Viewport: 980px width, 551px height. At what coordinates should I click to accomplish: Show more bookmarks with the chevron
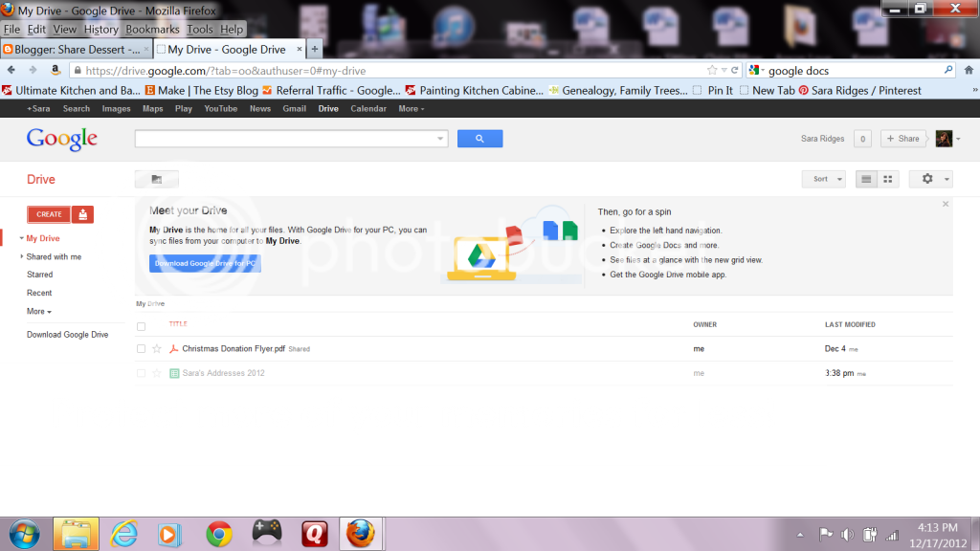click(974, 90)
